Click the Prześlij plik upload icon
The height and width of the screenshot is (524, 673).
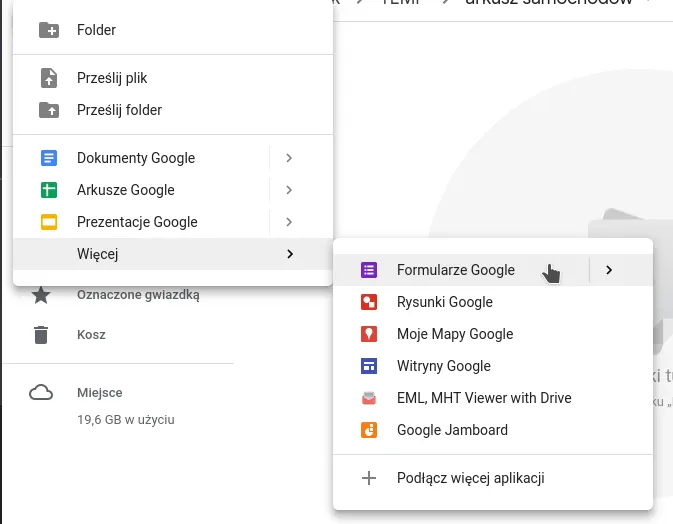click(49, 78)
